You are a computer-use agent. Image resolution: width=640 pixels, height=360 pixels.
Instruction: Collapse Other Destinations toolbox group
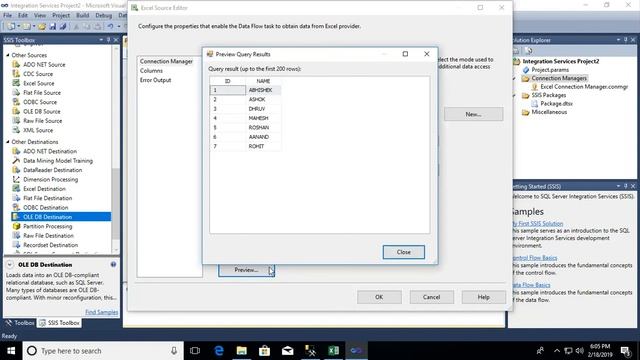tap(8, 142)
